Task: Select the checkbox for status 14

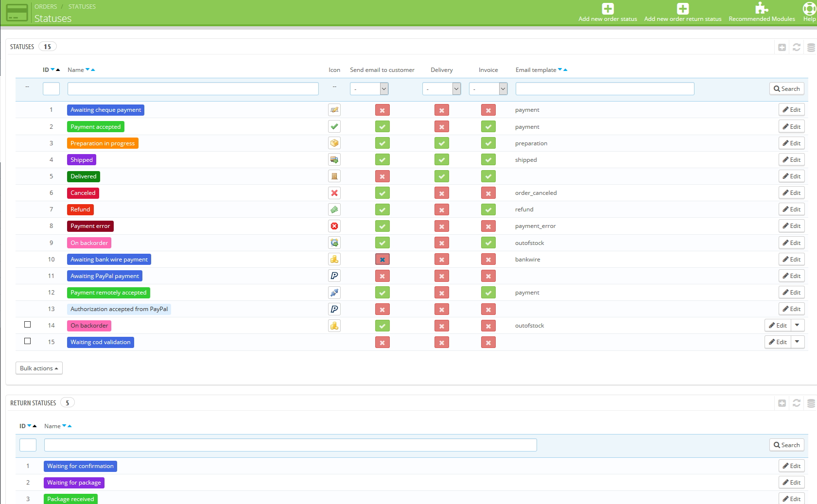Action: (28, 325)
